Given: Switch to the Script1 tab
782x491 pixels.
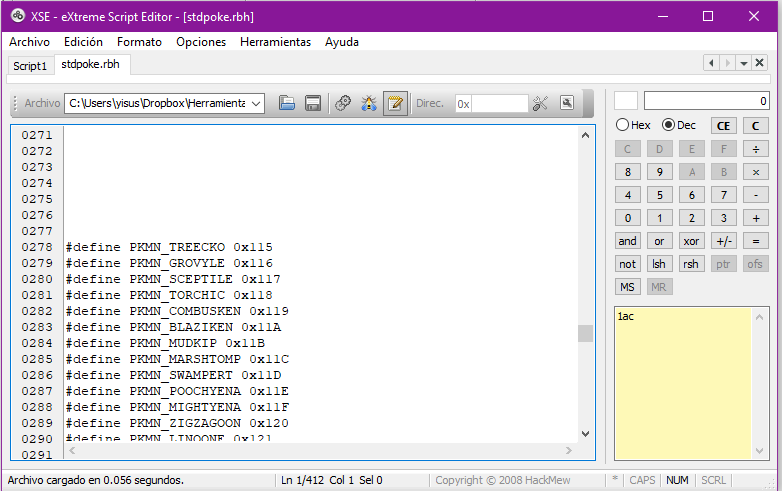Looking at the screenshot, I should coord(30,65).
